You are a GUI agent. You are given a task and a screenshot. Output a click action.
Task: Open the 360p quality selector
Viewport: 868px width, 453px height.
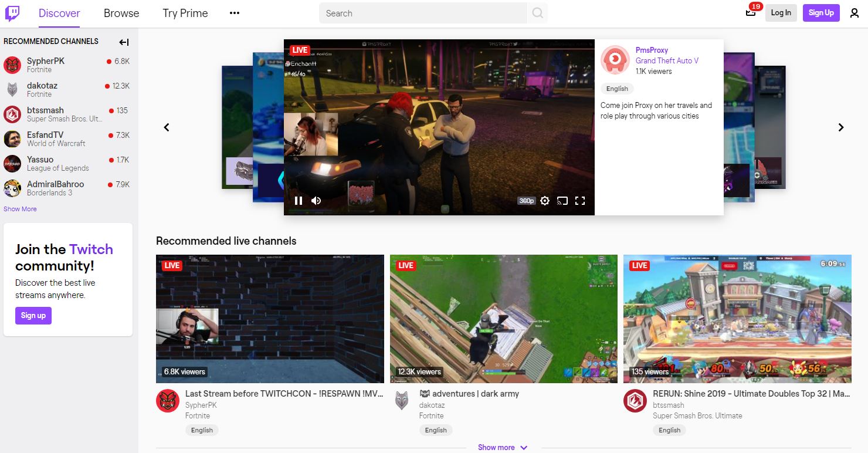pyautogui.click(x=526, y=201)
